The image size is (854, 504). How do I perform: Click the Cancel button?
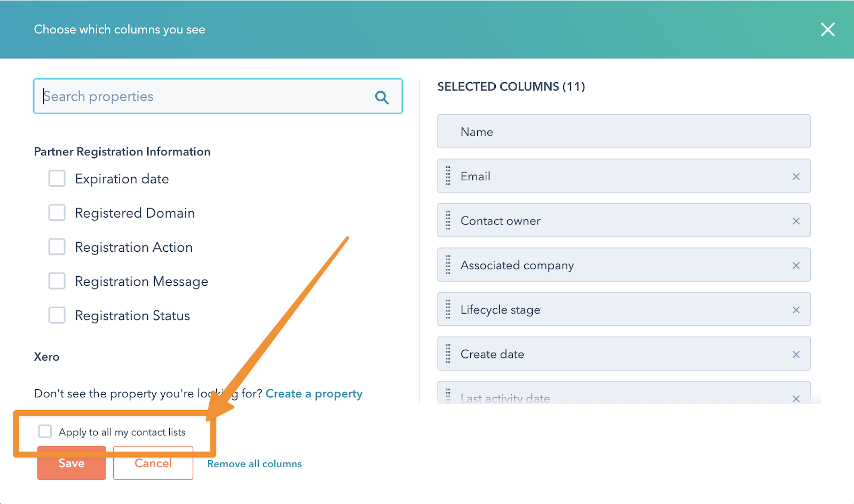[153, 463]
